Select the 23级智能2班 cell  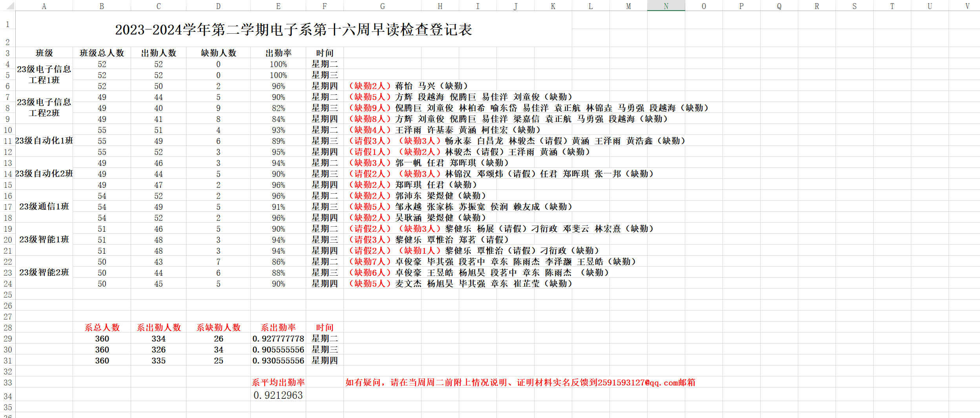44,272
